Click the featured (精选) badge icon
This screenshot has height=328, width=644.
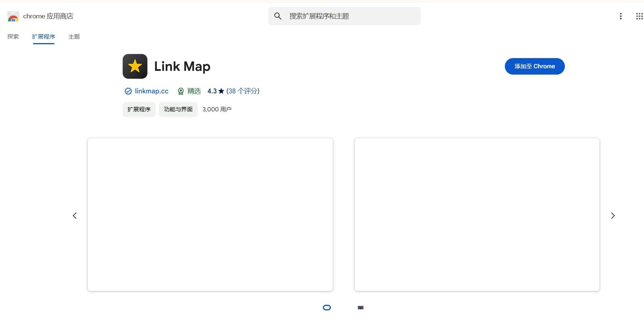(181, 91)
